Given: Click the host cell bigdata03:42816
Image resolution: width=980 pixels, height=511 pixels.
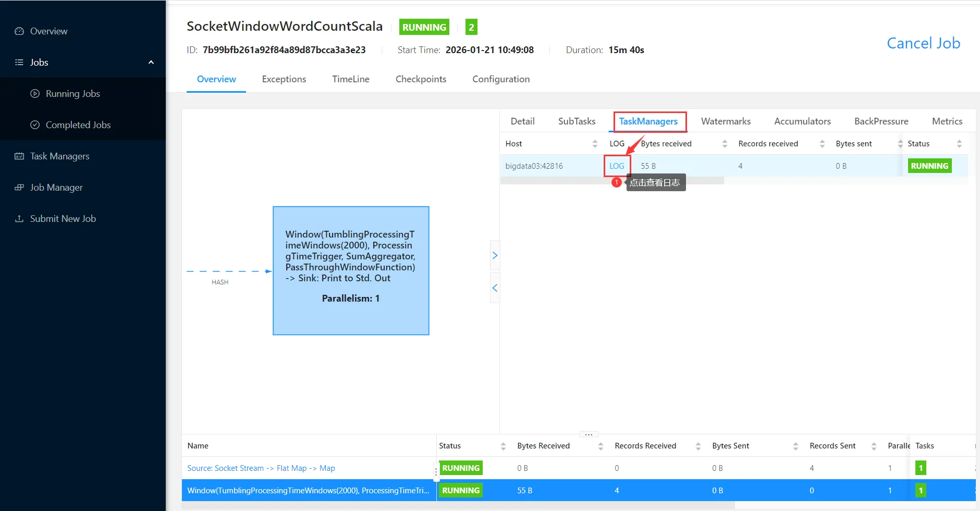Looking at the screenshot, I should click(534, 166).
